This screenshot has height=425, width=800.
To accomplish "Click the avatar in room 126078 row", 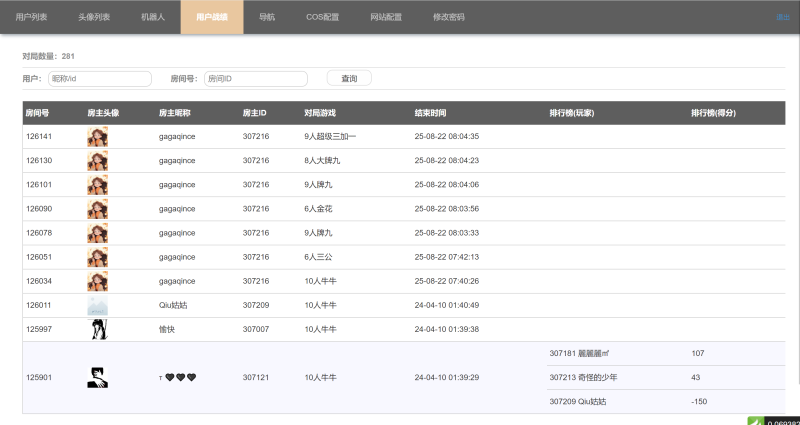I will 97,233.
